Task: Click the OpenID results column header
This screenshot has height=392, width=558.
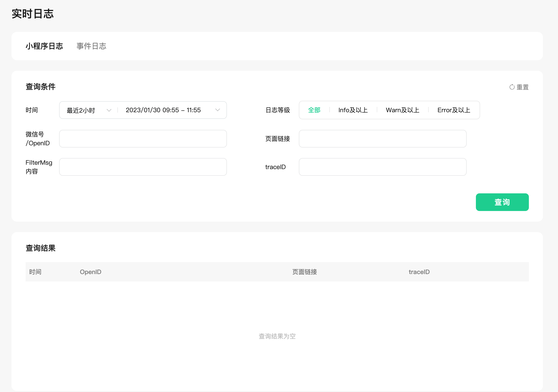Action: coord(90,272)
